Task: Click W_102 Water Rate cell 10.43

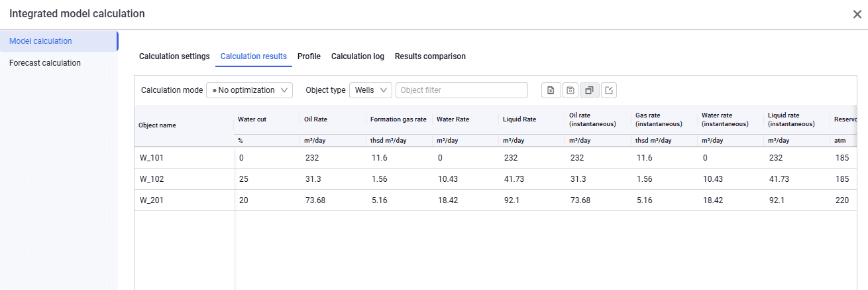Action: pos(447,179)
